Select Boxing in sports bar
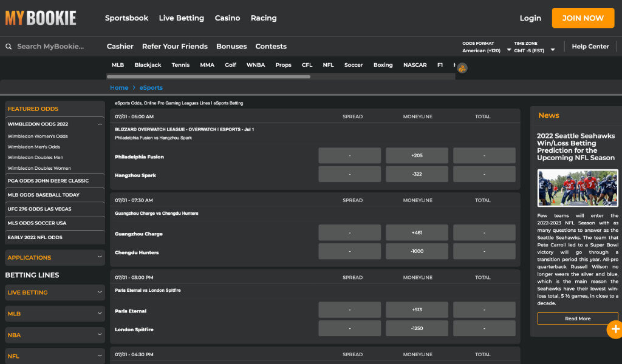The width and height of the screenshot is (622, 364). tap(383, 65)
